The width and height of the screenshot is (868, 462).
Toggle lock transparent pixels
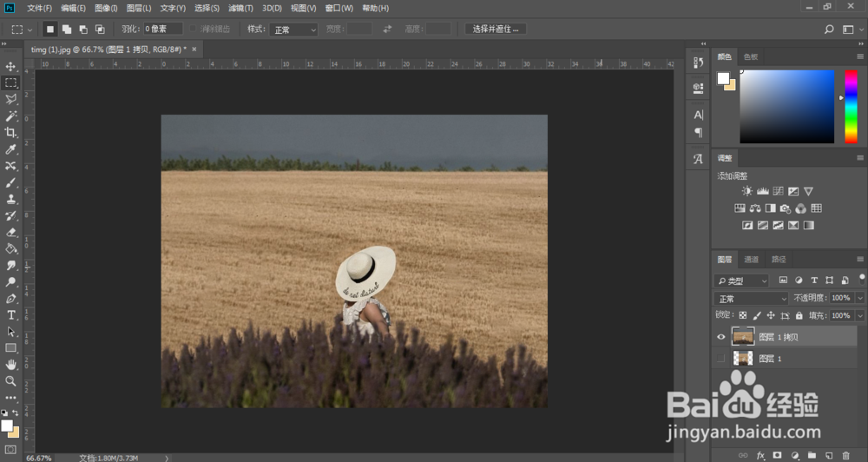point(743,315)
